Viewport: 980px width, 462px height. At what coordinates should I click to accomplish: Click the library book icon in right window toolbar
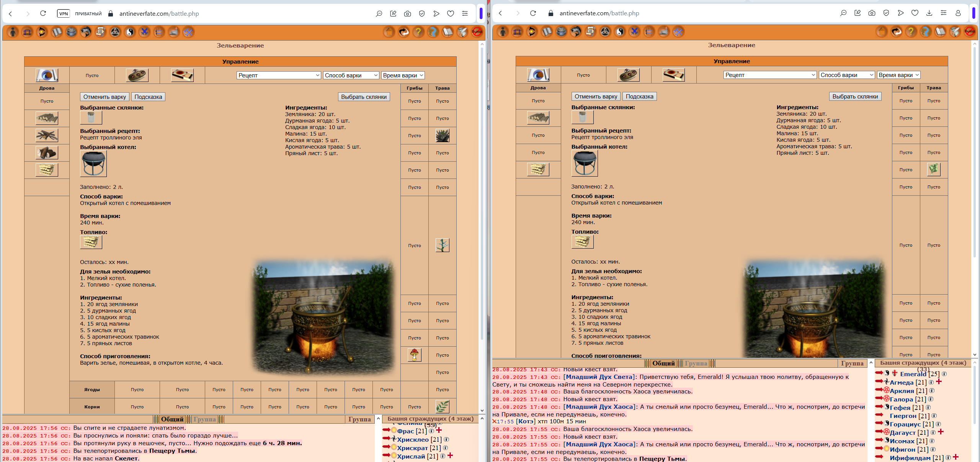(940, 32)
